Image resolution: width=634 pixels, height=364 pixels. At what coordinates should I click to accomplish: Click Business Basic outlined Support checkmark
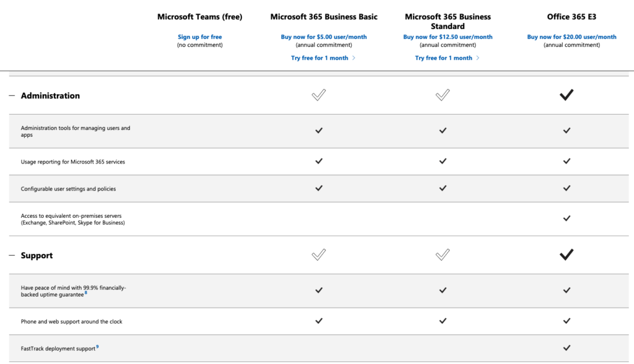click(x=319, y=255)
